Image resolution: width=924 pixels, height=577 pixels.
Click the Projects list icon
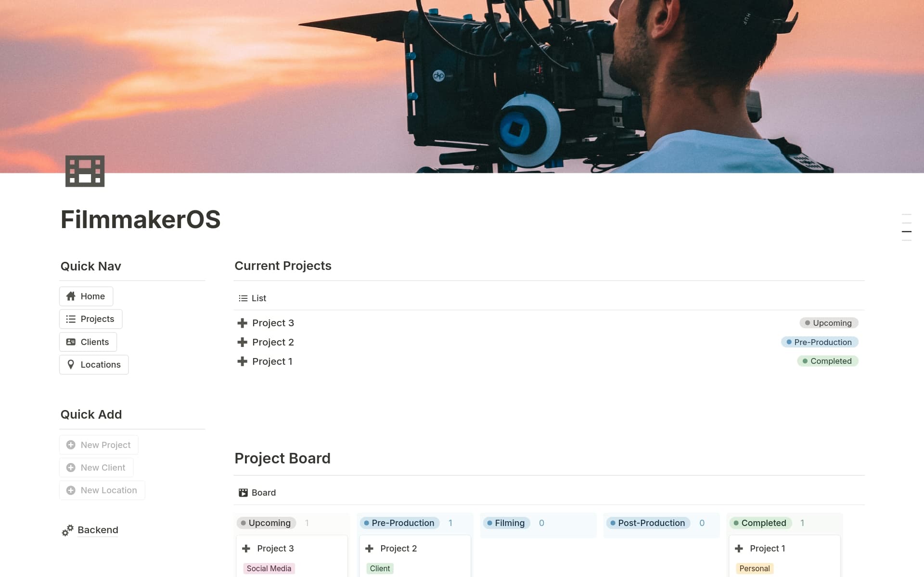(71, 319)
